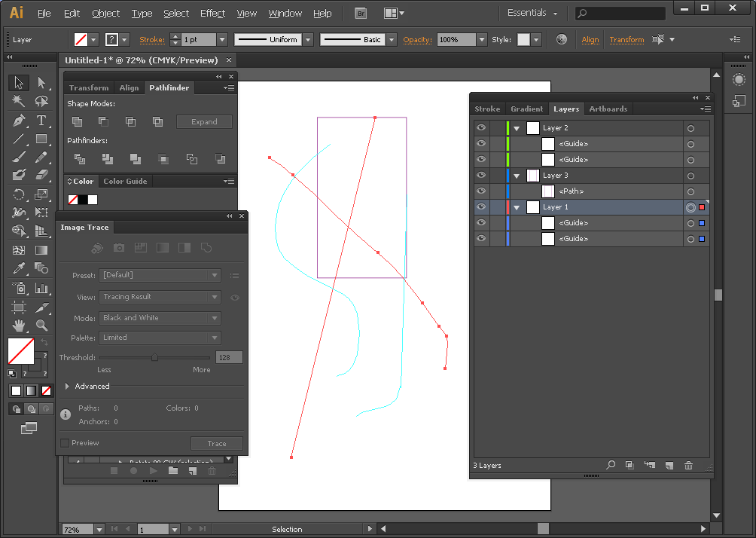
Task: Click the Transform link in control bar
Action: pyautogui.click(x=626, y=40)
